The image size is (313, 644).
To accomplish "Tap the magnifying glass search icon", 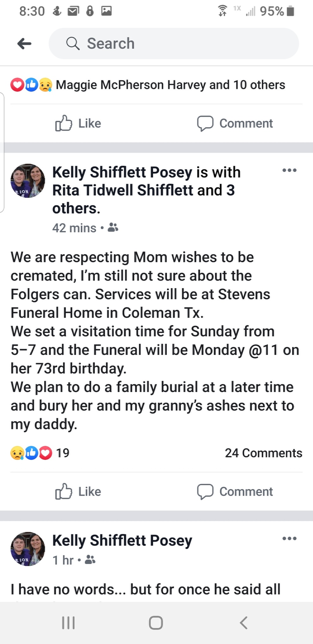I will click(73, 44).
